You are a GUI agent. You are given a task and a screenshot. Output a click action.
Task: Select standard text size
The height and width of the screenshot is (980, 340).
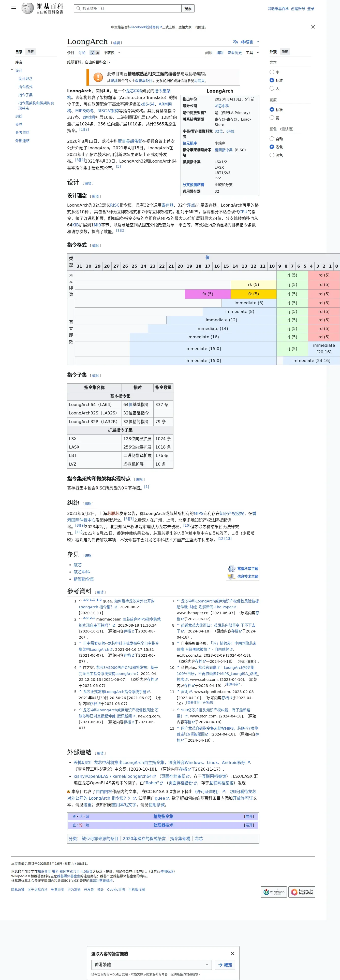pos(272,80)
